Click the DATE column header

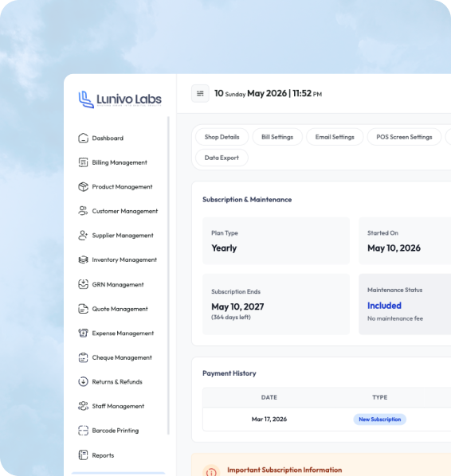(269, 397)
